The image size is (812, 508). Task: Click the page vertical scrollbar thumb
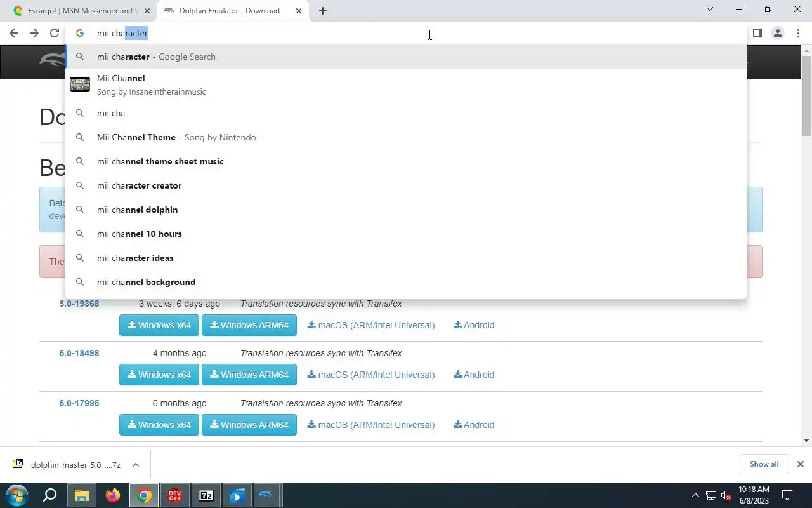(806, 95)
